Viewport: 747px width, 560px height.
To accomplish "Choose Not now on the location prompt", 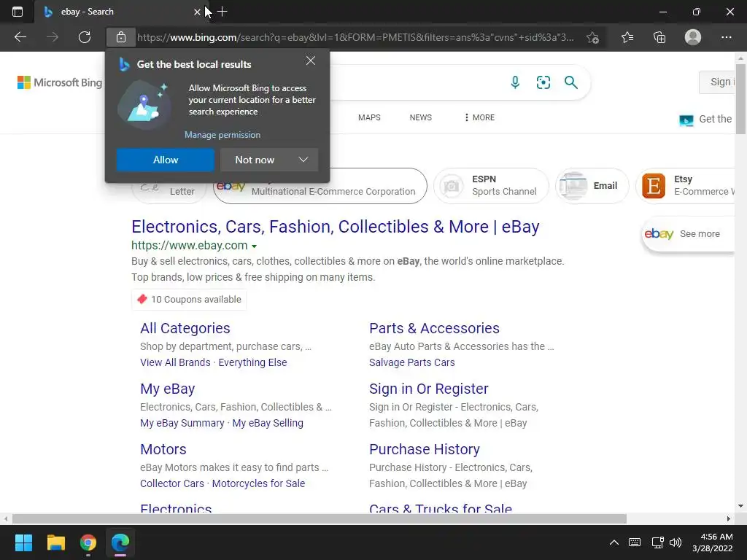I will (255, 160).
